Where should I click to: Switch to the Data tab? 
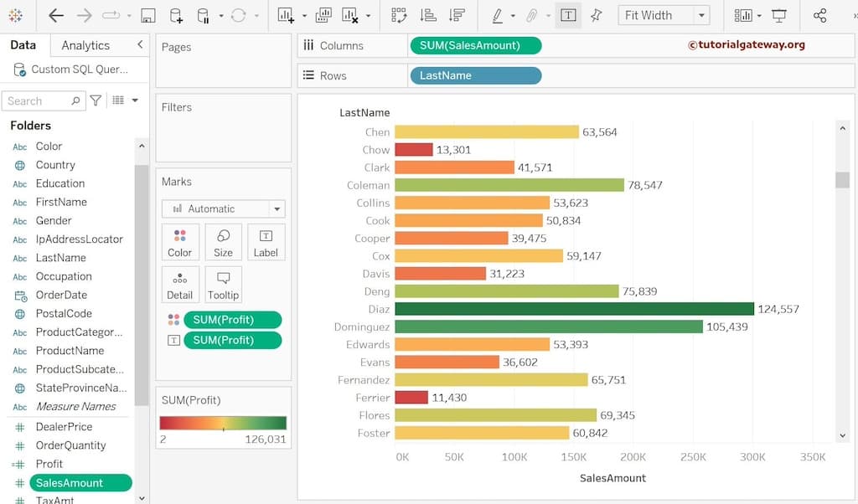point(23,44)
